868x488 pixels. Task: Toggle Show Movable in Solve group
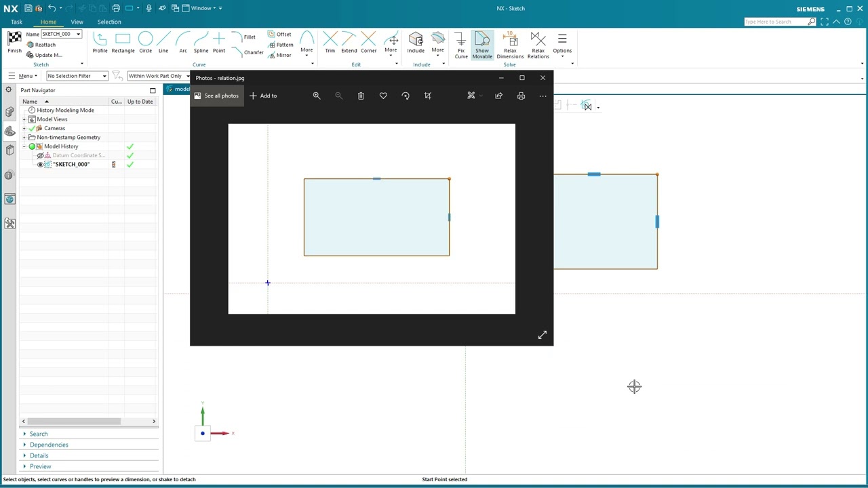[x=482, y=45]
